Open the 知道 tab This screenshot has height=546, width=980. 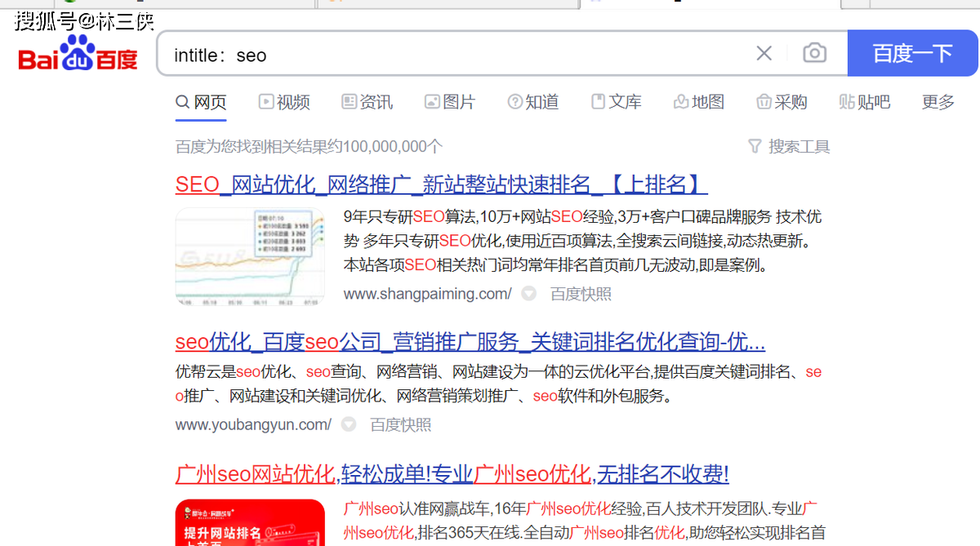[x=532, y=102]
